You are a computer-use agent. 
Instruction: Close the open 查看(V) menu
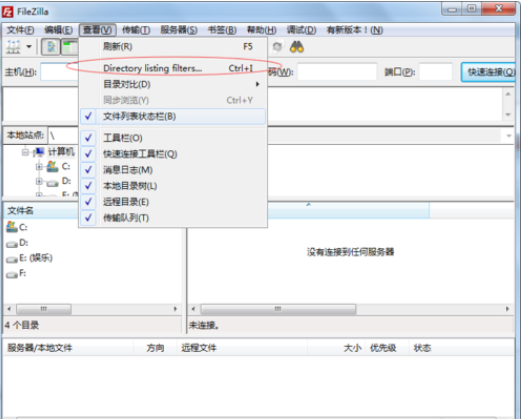pos(97,30)
